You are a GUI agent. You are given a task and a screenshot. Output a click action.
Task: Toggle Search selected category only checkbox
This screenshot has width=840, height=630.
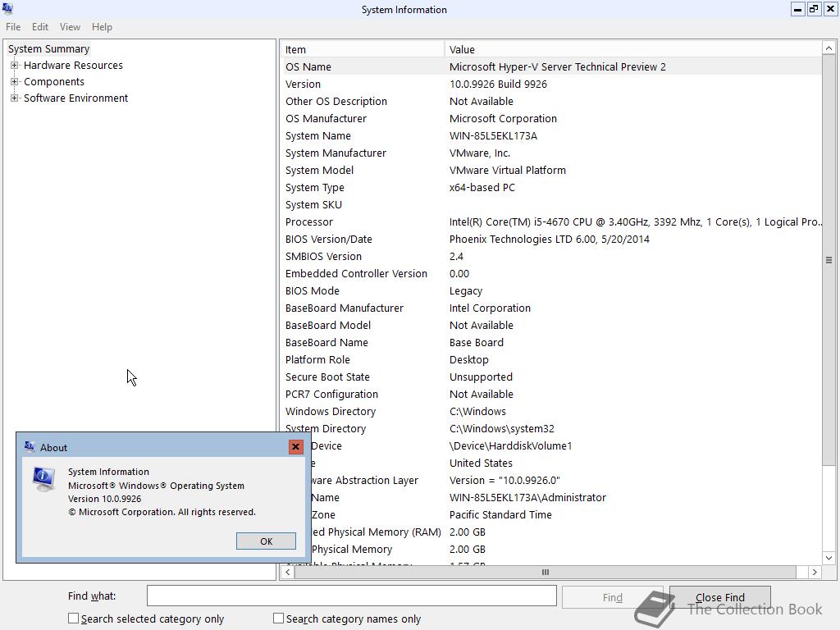[x=73, y=619]
